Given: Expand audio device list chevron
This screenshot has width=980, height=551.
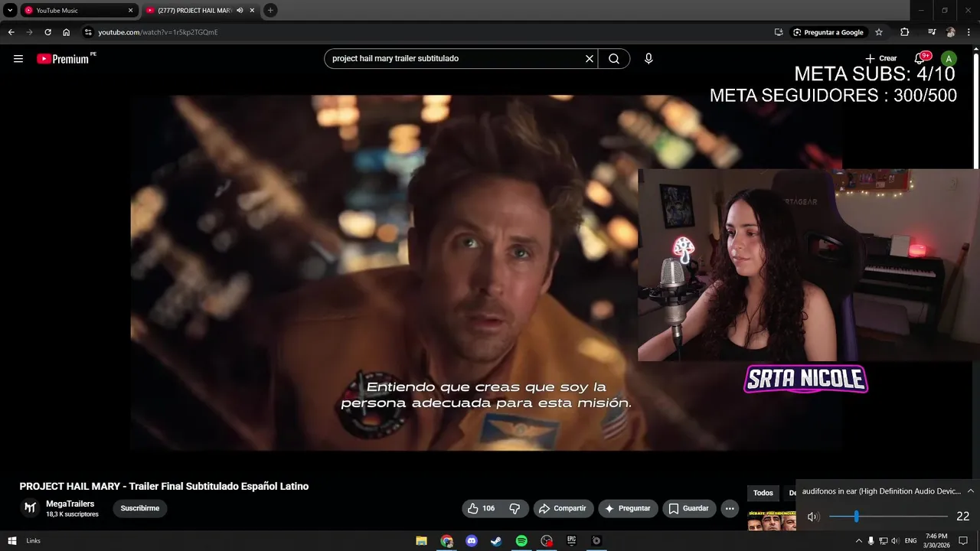Looking at the screenshot, I should pos(970,491).
